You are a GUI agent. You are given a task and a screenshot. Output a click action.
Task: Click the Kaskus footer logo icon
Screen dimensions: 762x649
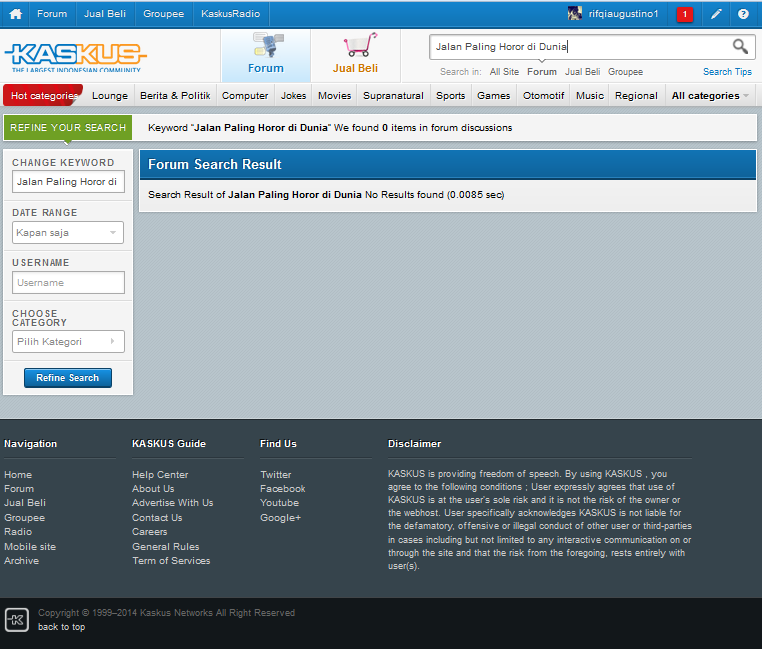click(17, 620)
